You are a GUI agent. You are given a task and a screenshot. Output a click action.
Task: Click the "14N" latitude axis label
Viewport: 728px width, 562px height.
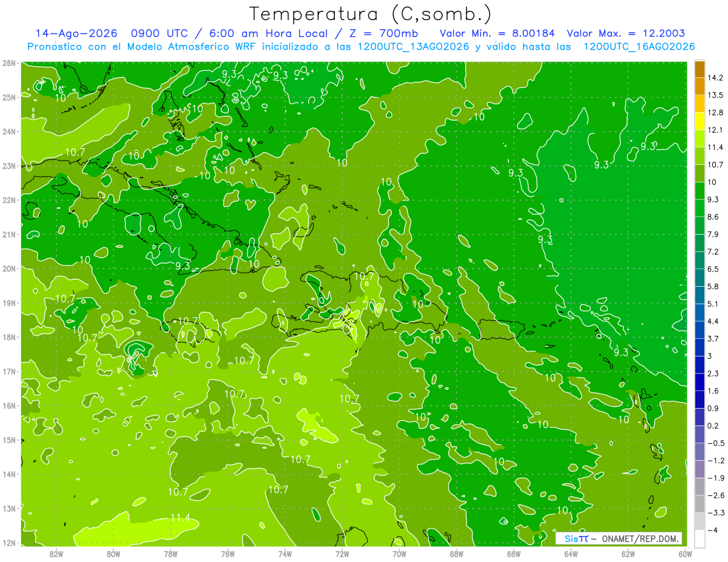[9, 474]
